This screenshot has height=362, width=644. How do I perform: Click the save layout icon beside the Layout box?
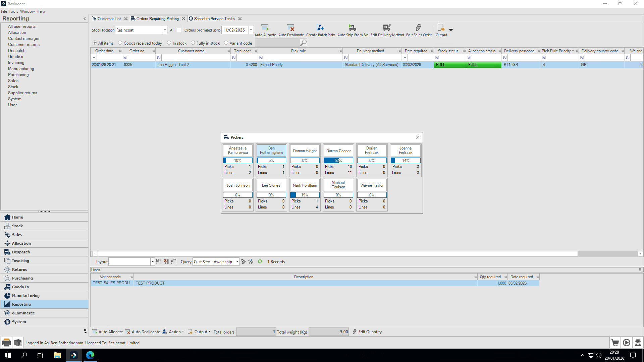pos(159,261)
